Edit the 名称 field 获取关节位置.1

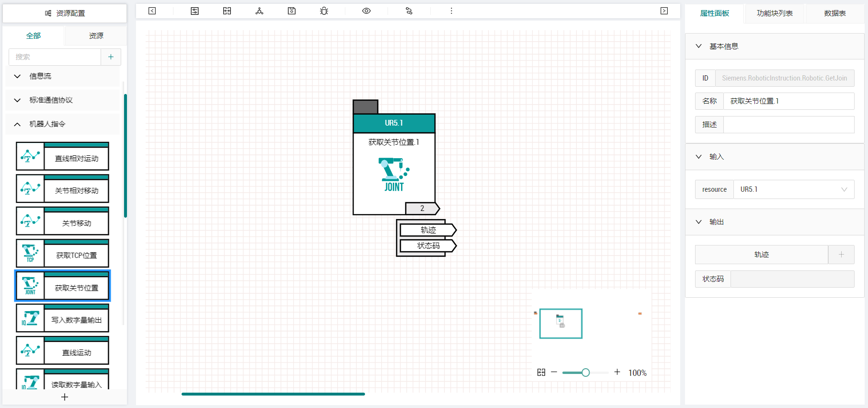pyautogui.click(x=789, y=101)
